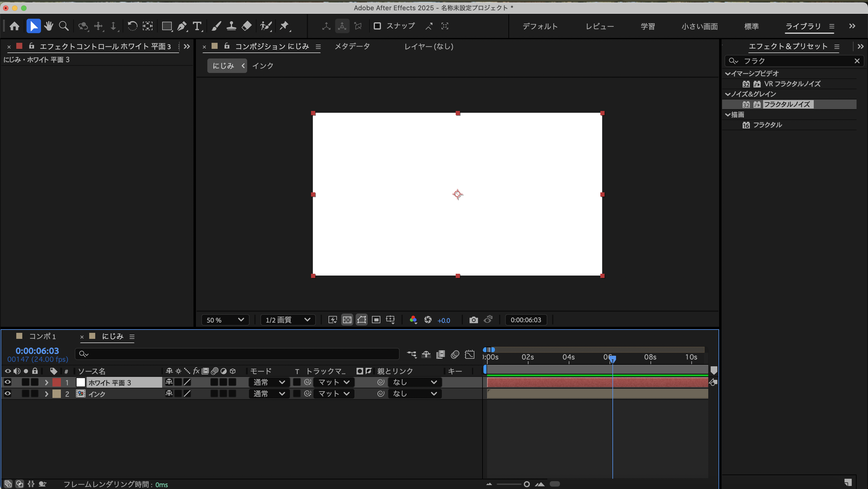
Task: Select the Type tool
Action: pos(197,26)
